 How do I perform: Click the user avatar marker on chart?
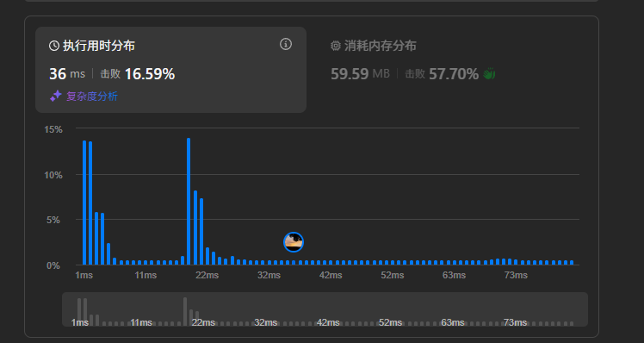coord(294,242)
